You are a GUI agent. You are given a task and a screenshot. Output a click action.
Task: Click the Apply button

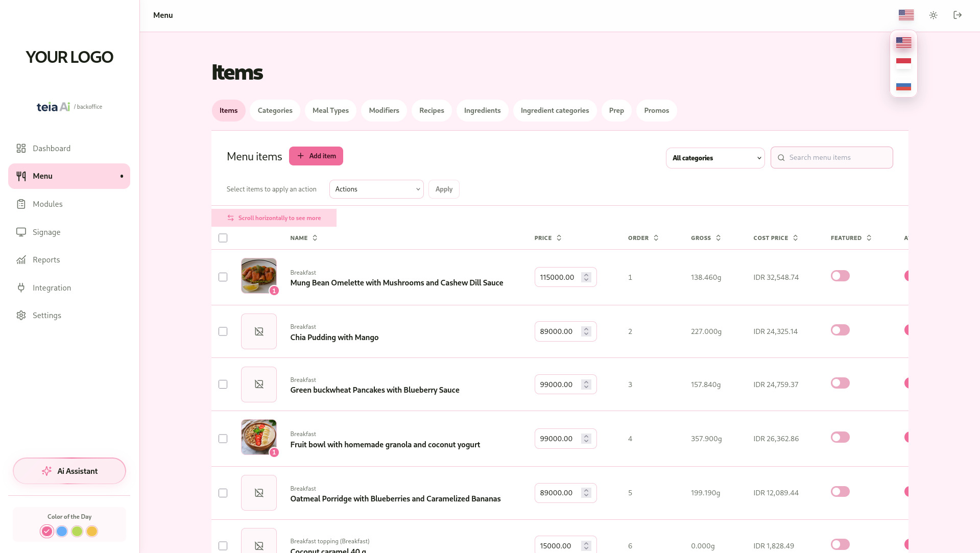(444, 189)
